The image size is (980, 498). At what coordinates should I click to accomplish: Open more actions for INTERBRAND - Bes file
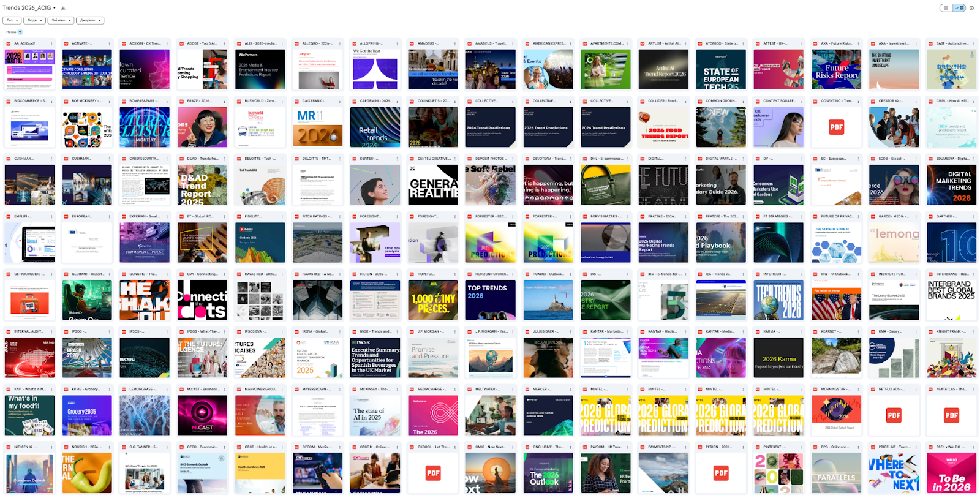click(x=974, y=274)
